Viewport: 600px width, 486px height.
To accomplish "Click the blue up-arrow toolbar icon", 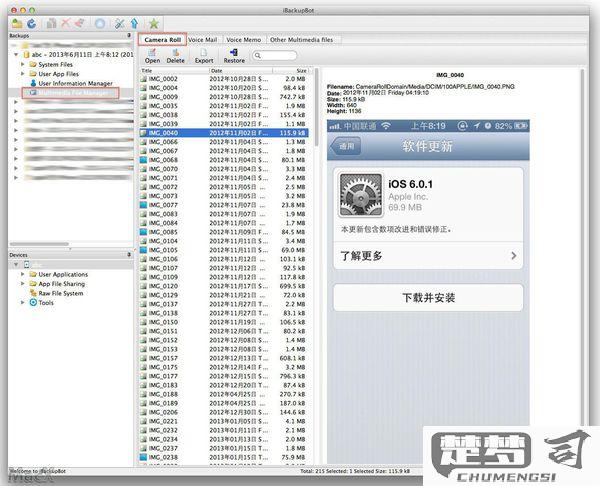I will 134,24.
